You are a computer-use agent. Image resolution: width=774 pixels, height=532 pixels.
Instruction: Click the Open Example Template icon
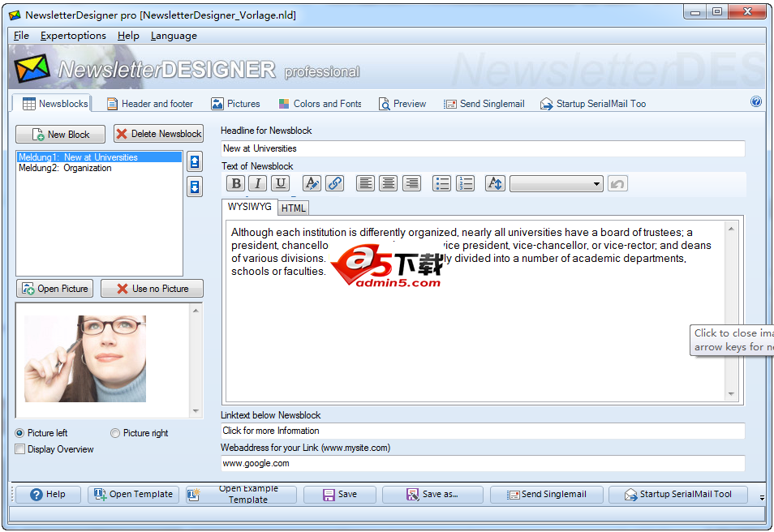[x=193, y=494]
